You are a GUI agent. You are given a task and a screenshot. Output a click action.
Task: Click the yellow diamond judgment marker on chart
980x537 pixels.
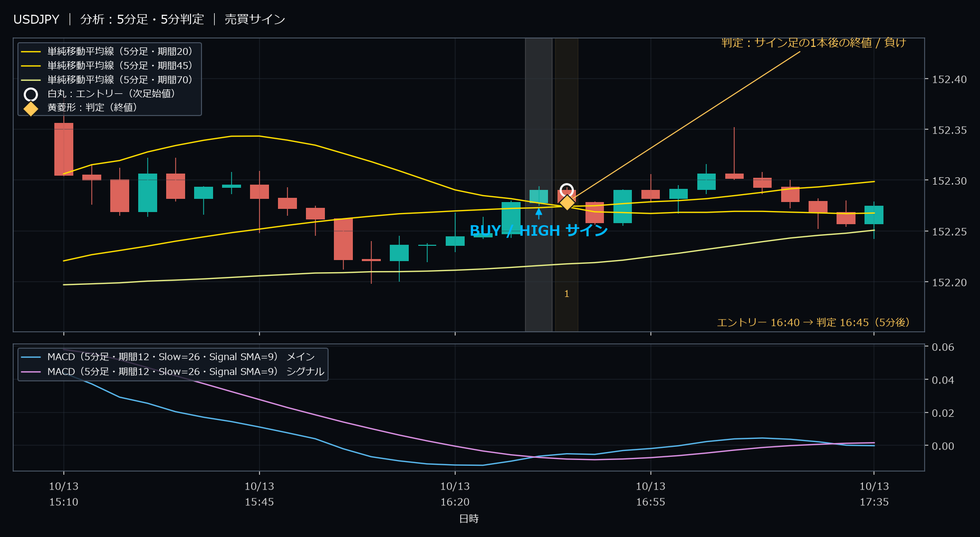tap(566, 202)
